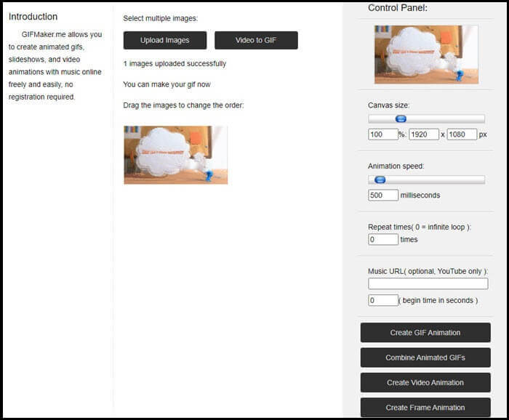Click the music begin time seconds field
Screen dimensions: 509x420
tap(382, 300)
